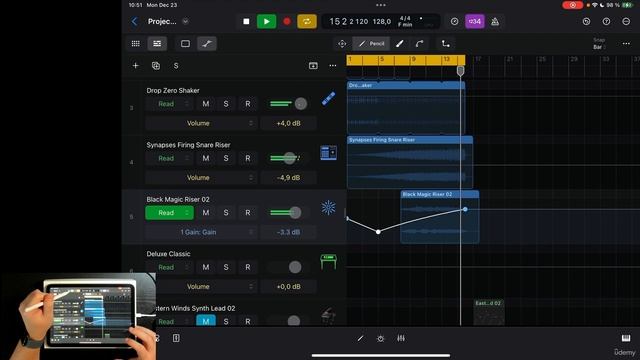Stop playback with the Stop button

tap(246, 21)
